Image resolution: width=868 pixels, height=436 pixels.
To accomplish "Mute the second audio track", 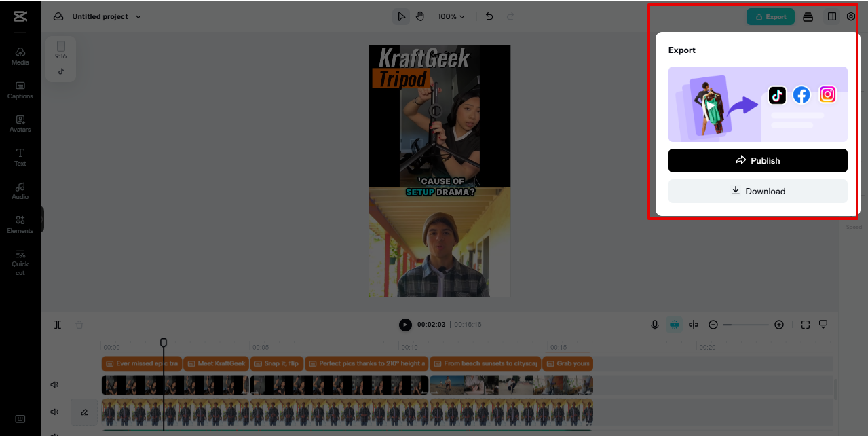I will [x=54, y=412].
